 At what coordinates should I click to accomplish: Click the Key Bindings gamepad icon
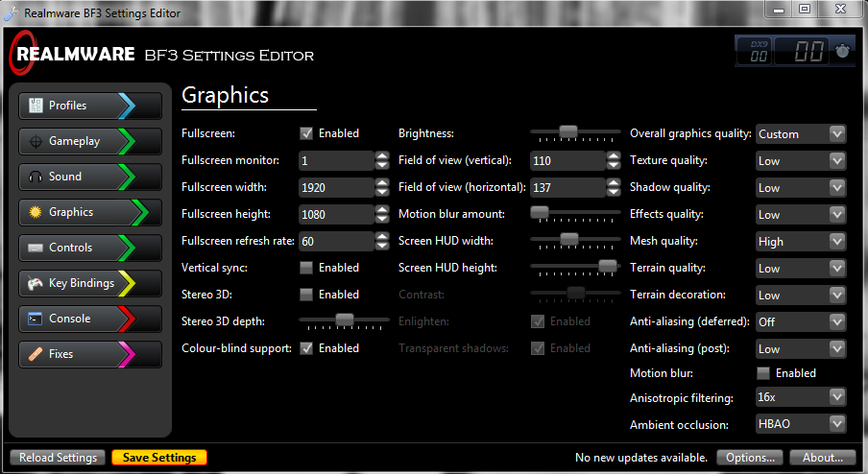pyautogui.click(x=36, y=283)
